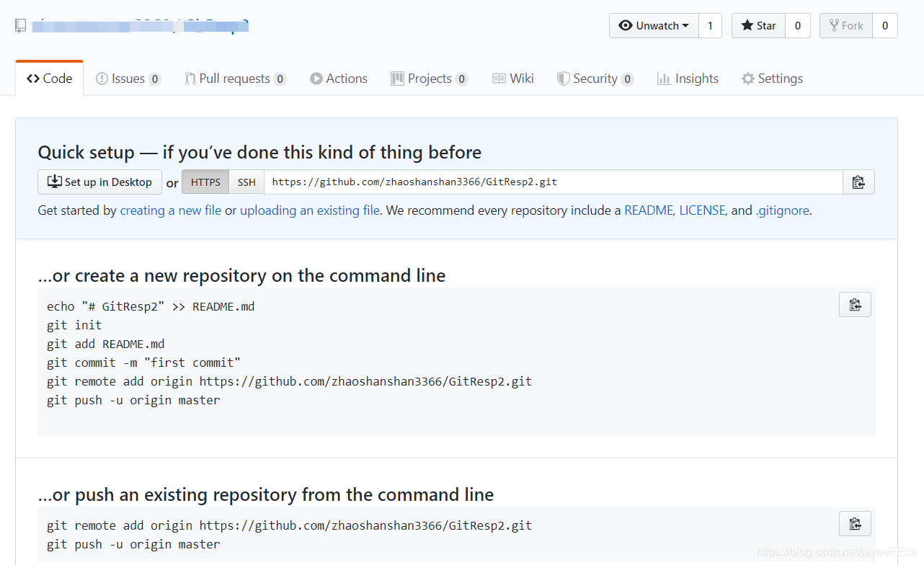The height and width of the screenshot is (565, 924).
Task: Open the Issues tab
Action: (x=128, y=79)
